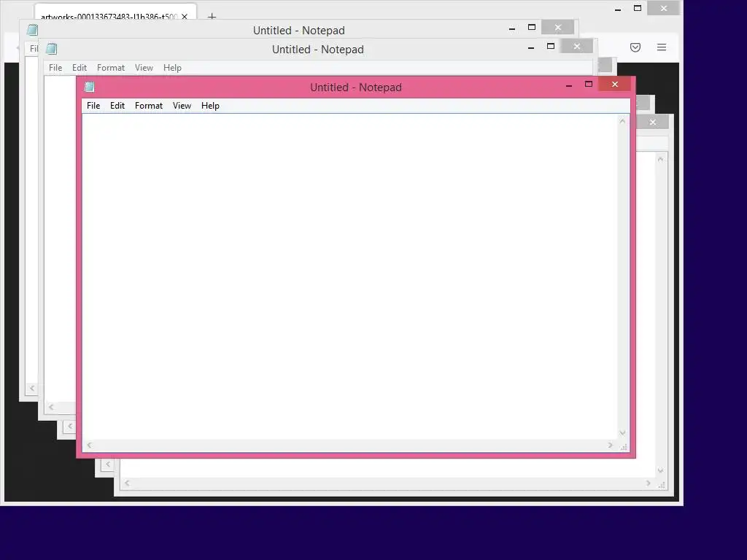Click scroll down arrow in front Notepad
Image resolution: width=747 pixels, height=560 pixels.
tap(622, 433)
